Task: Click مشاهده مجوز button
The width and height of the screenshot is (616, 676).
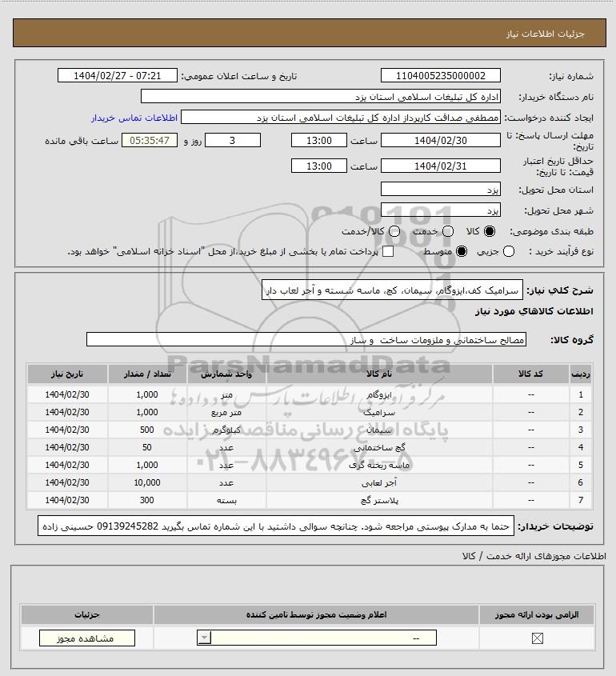Action: tap(86, 638)
